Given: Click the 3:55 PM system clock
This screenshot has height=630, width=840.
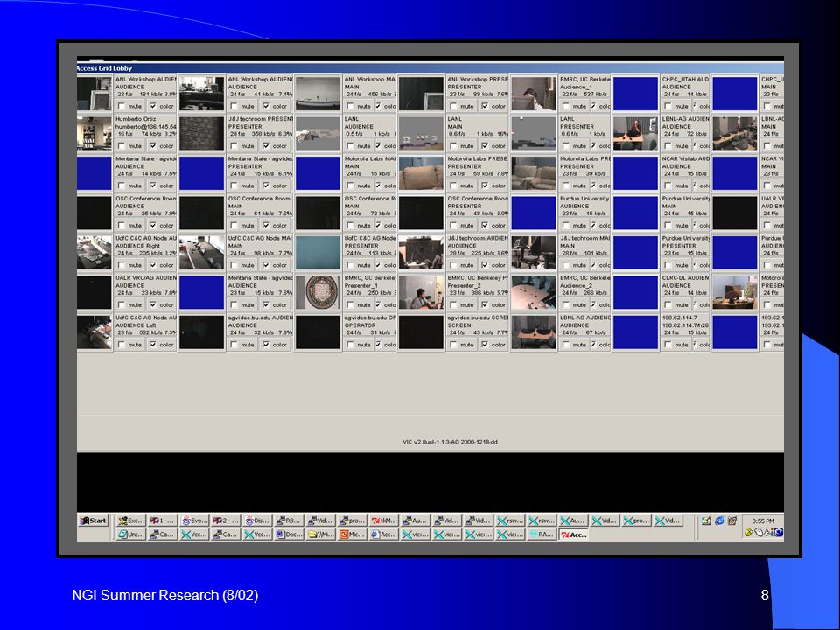Looking at the screenshot, I should coord(763,521).
